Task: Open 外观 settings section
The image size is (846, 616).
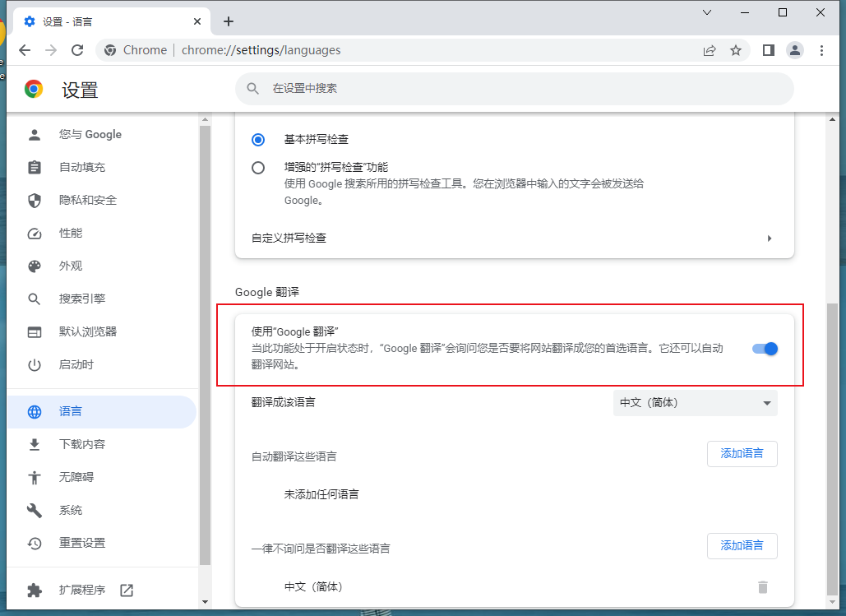Action: [103, 266]
